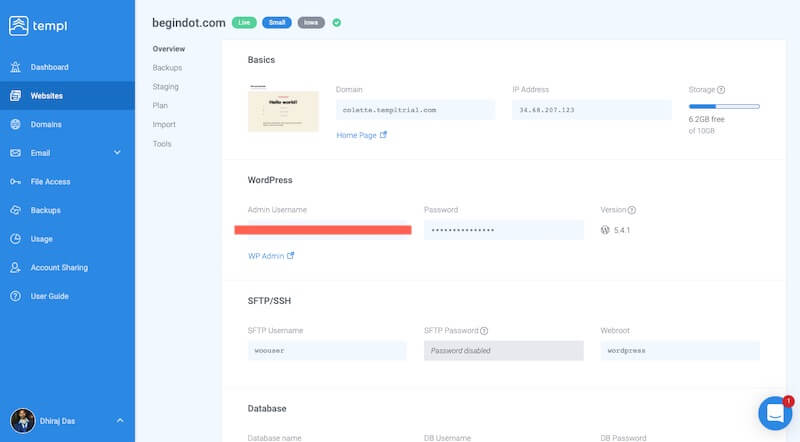
Task: Expand the user menu chevron by Dhiraj Das
Action: (120, 421)
